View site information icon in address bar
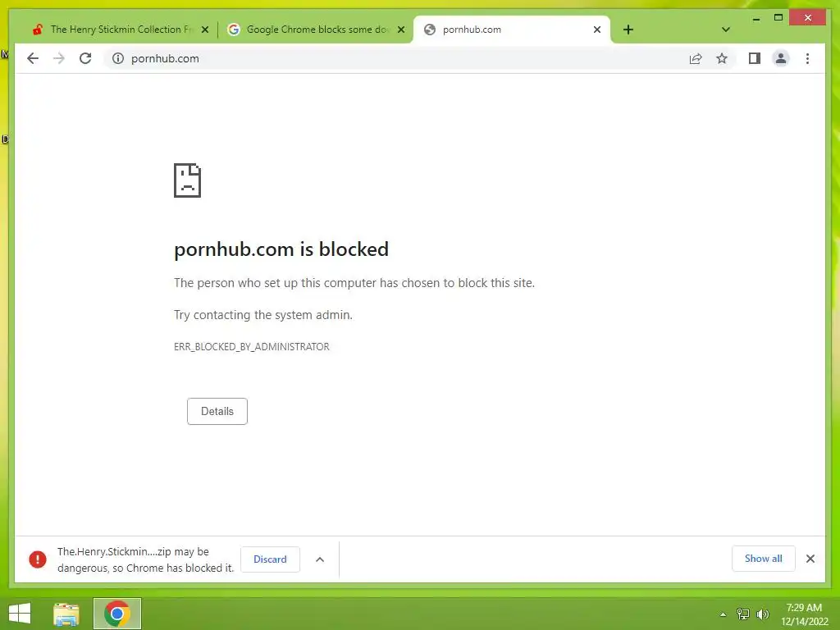 click(x=118, y=58)
